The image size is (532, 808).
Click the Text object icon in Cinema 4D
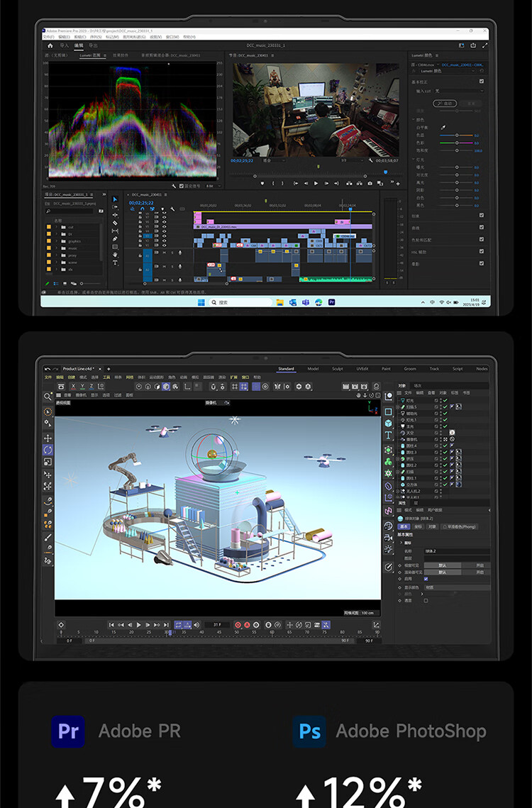(389, 435)
